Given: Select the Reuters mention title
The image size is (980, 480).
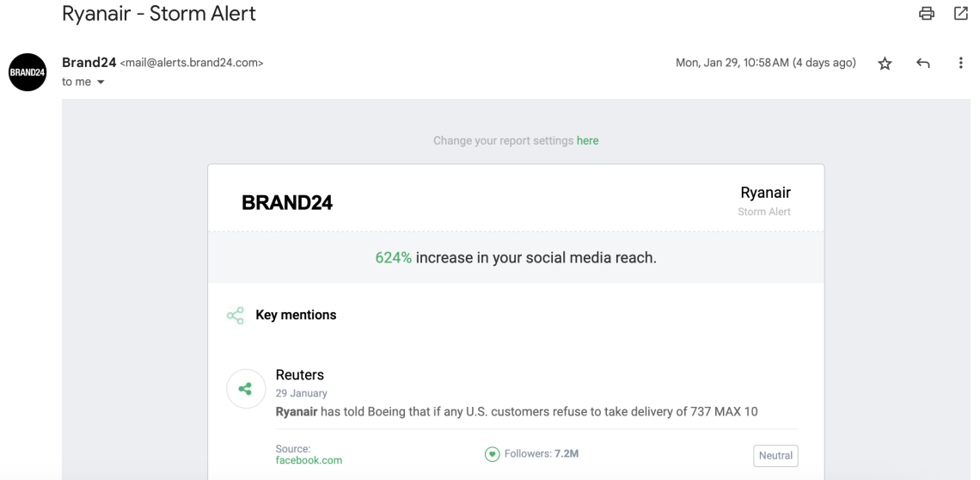Looking at the screenshot, I should point(300,375).
